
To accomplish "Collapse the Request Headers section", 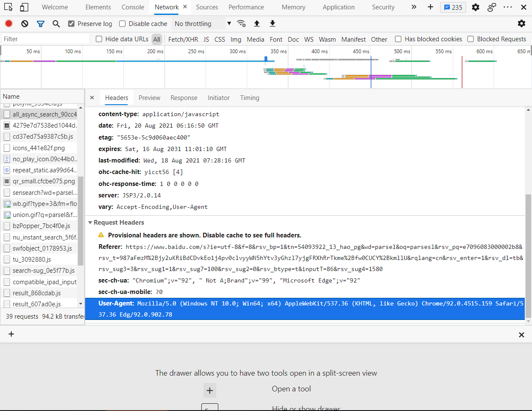I will 90,223.
